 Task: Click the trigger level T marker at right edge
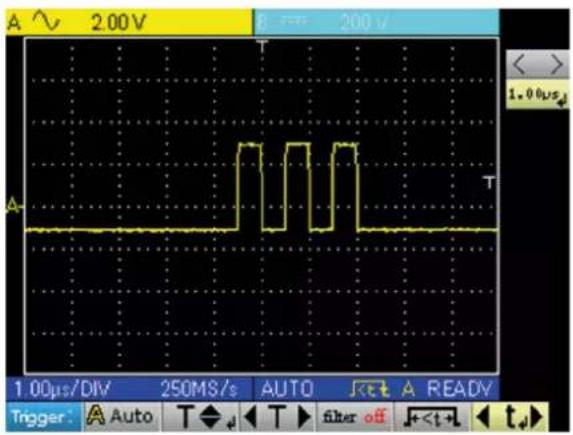pyautogui.click(x=489, y=182)
